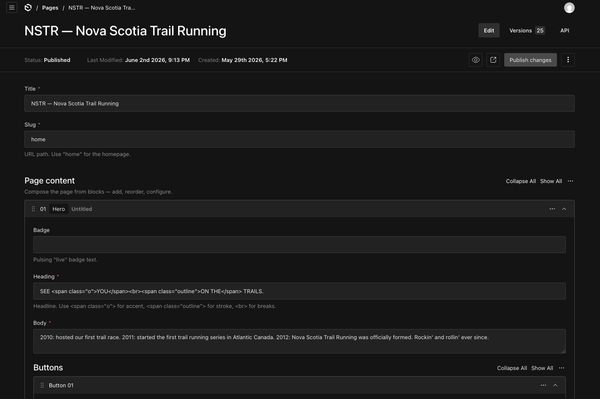Click the Last Modified date text

click(x=138, y=60)
